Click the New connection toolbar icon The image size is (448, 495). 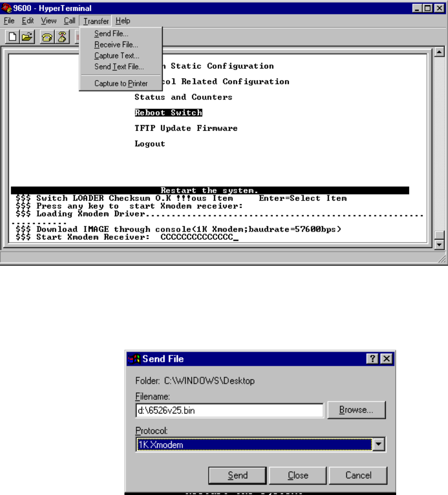coord(12,37)
